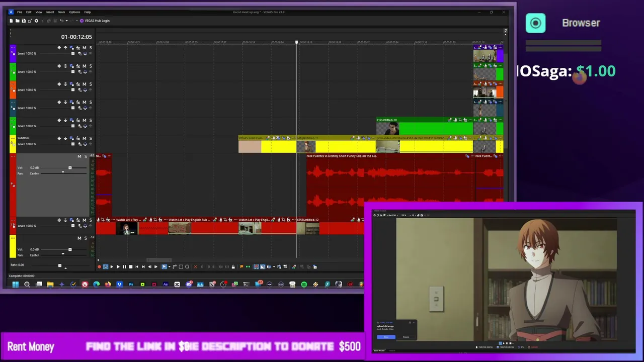Click the orange Insert Marker icon
The image size is (644, 362).
242,266
